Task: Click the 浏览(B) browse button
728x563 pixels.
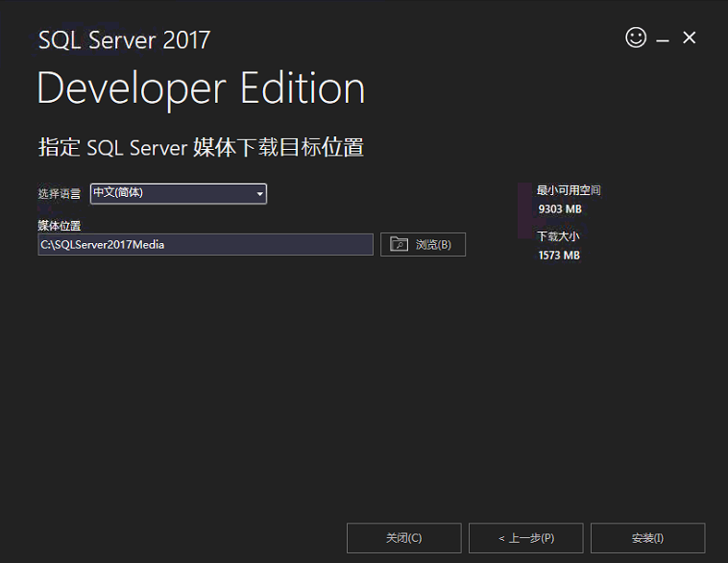Action: 423,244
